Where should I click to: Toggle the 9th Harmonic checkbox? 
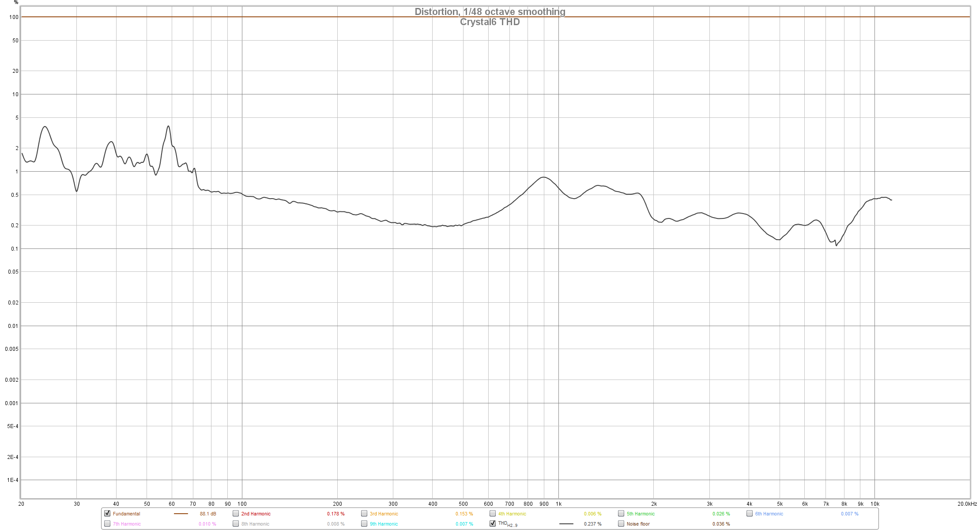coord(364,523)
